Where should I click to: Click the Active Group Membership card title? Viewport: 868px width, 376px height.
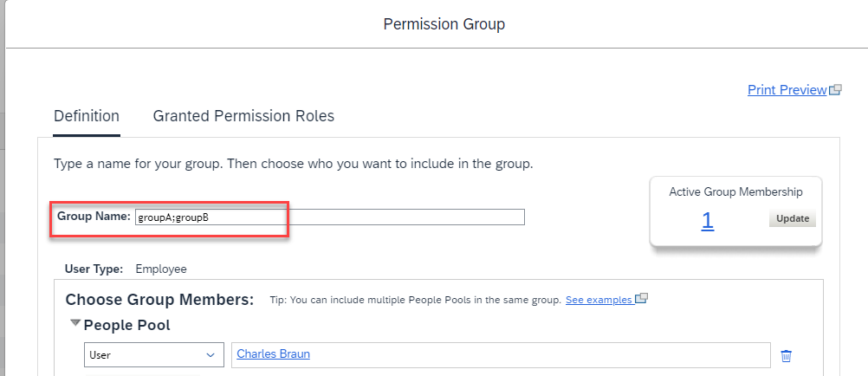735,192
